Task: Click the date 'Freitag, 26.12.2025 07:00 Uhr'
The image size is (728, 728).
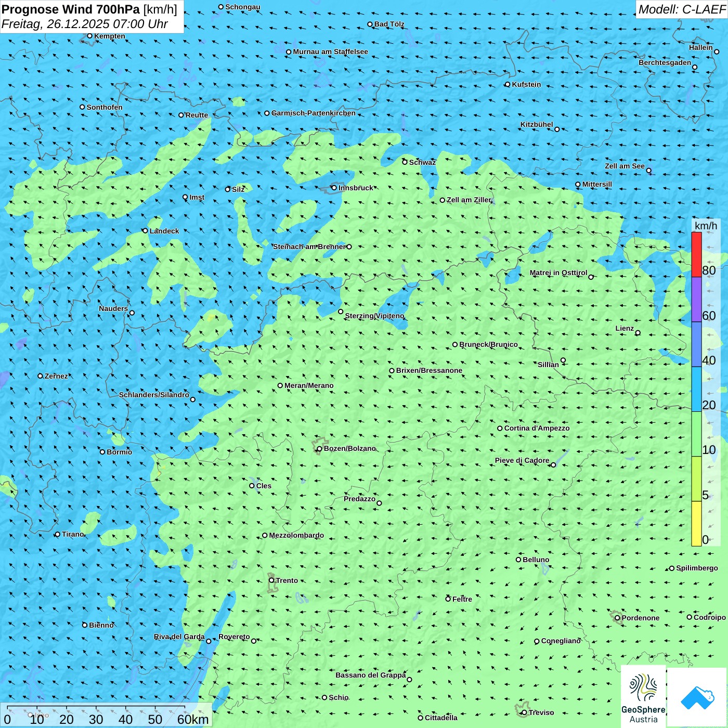Action: pyautogui.click(x=85, y=24)
